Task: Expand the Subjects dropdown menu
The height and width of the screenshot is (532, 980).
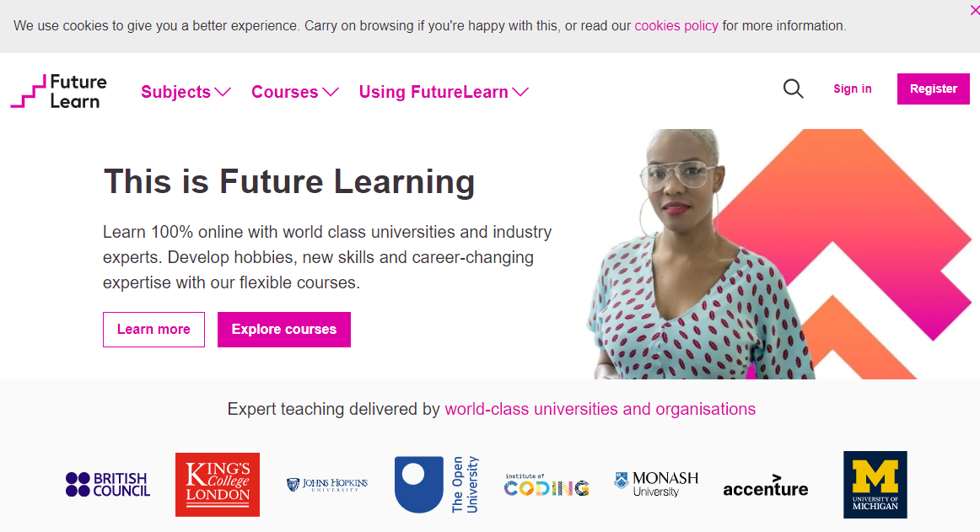Action: pos(186,92)
